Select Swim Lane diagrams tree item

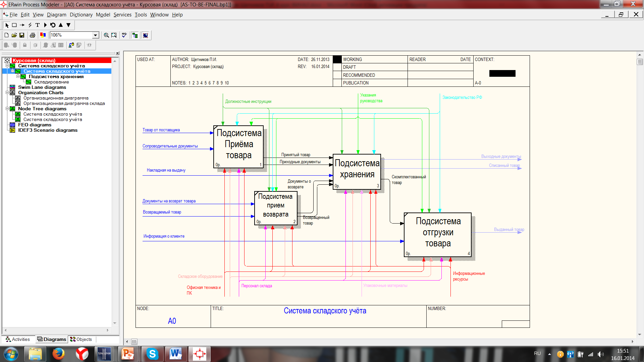tap(42, 87)
